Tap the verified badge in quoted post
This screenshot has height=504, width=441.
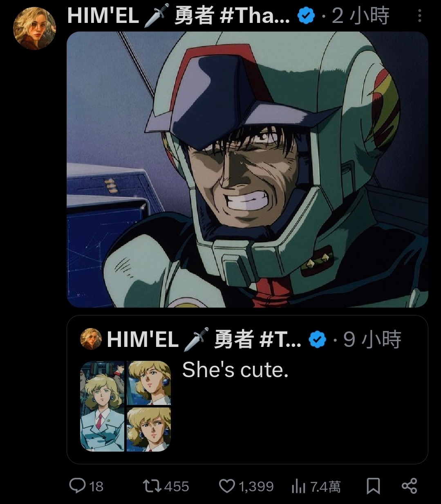tap(317, 340)
